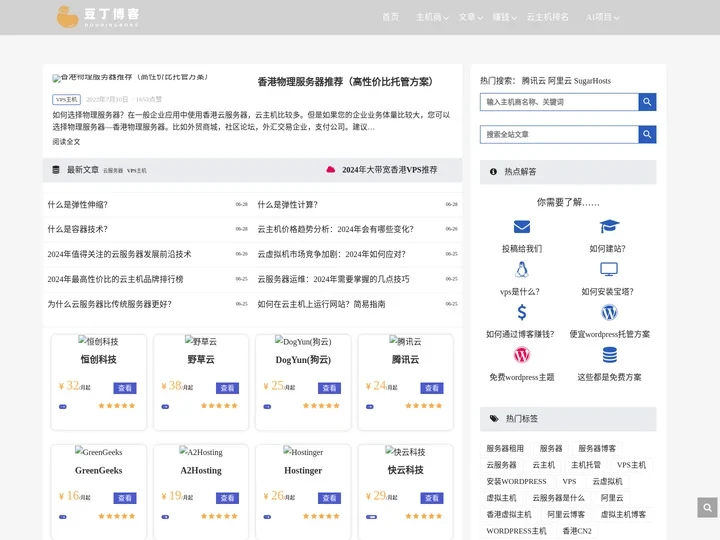Click the red cloud icon beside 2024年大带宽香港VPS推荐
This screenshot has width=720, height=540.
point(330,170)
